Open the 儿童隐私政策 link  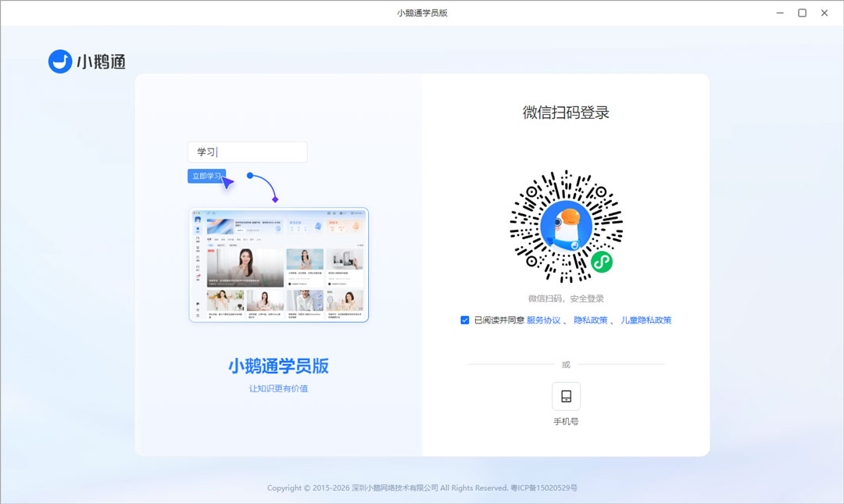click(x=646, y=320)
